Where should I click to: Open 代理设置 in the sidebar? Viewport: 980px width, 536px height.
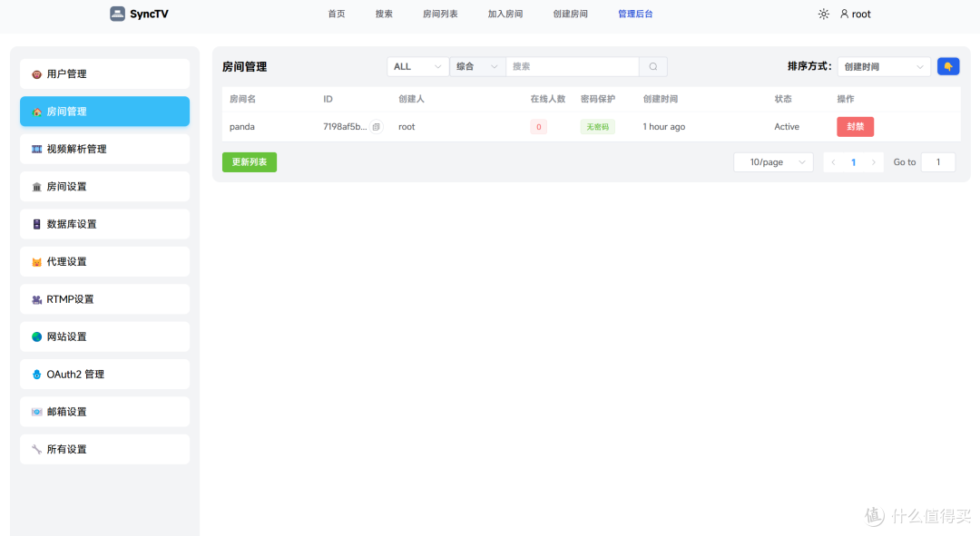coord(105,261)
